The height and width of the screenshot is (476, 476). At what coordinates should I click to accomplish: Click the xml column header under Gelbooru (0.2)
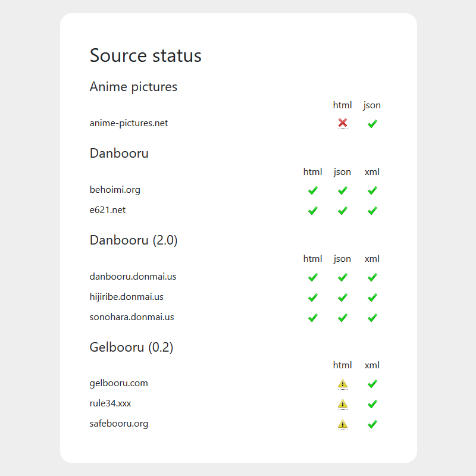click(372, 365)
